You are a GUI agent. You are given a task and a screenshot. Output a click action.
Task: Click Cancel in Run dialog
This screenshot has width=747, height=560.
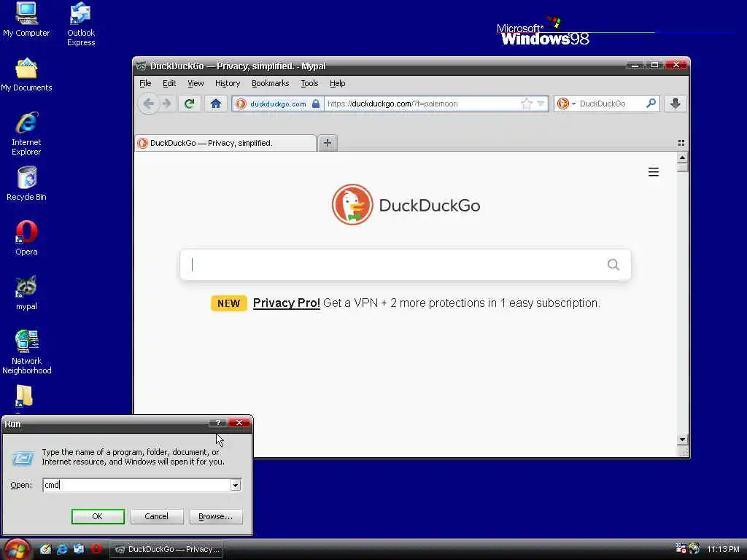point(157,516)
